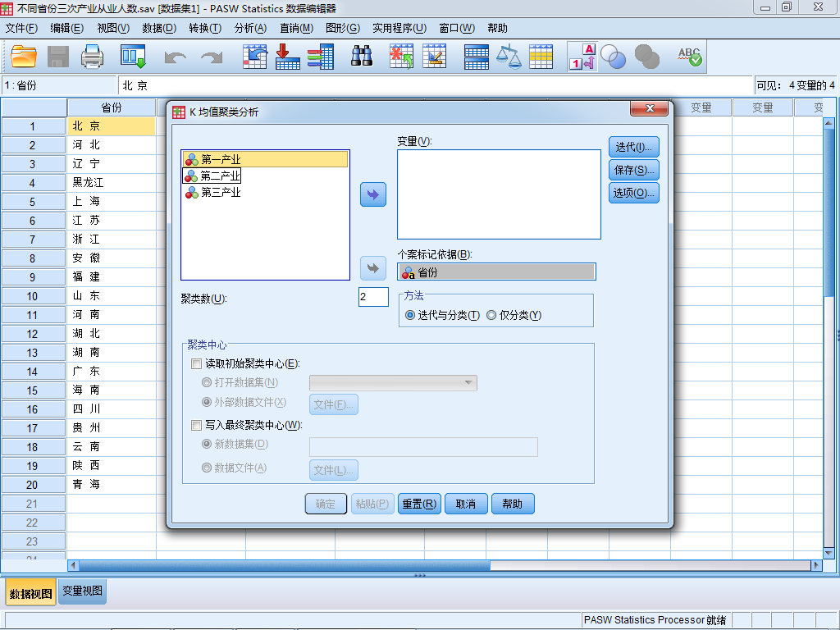Screen dimensions: 840x630
Task: Click the Show all variables icon
Action: coord(646,57)
